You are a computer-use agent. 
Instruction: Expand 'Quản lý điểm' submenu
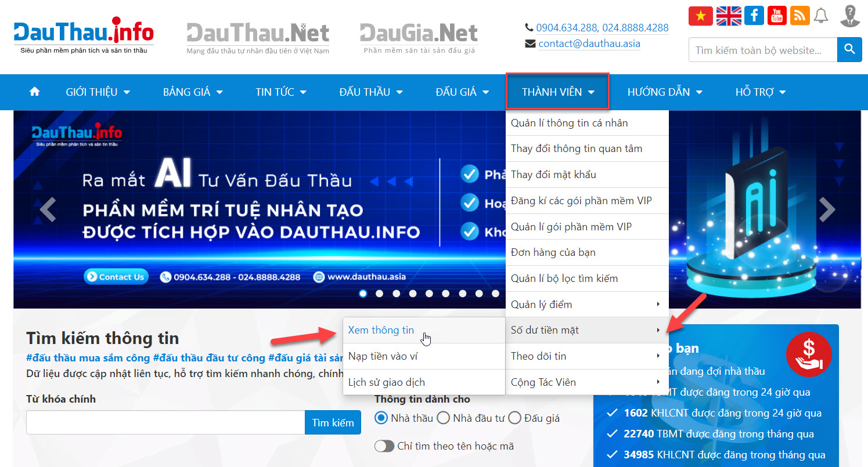point(587,305)
